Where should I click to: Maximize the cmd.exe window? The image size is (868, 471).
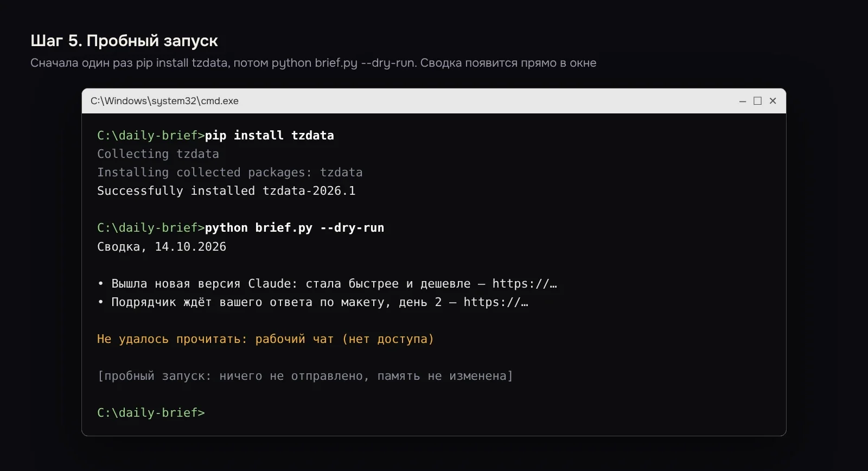(x=758, y=101)
